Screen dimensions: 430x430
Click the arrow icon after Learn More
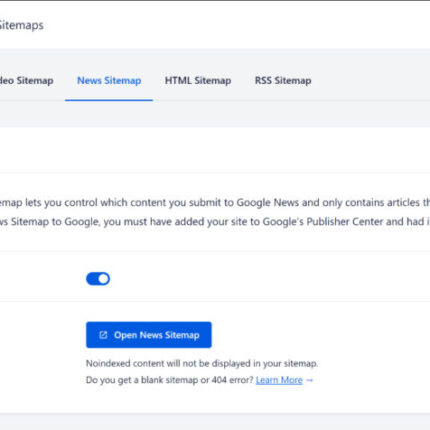coord(309,380)
